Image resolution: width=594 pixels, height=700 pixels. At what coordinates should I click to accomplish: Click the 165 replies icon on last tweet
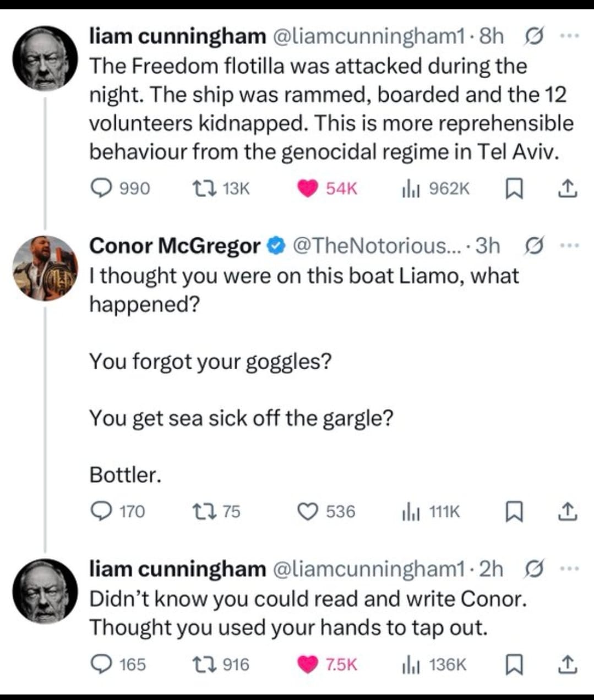point(101,665)
